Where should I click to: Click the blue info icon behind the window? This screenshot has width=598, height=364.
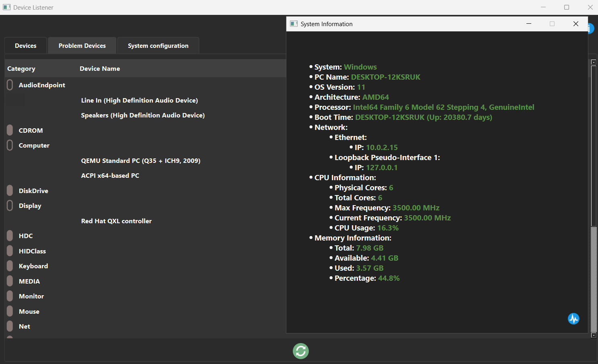tap(591, 29)
